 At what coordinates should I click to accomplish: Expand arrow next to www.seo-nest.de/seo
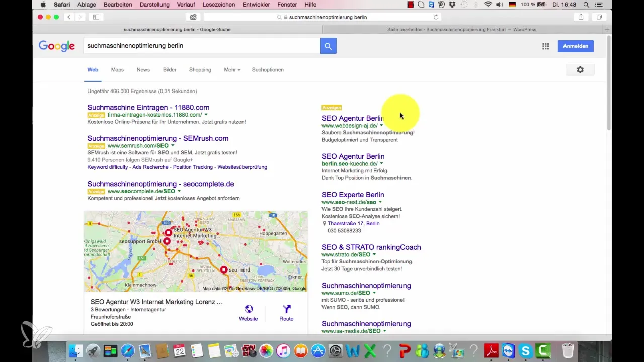380,202
